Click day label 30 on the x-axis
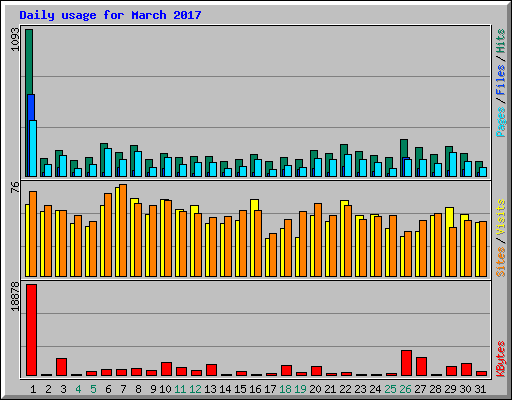 465,389
